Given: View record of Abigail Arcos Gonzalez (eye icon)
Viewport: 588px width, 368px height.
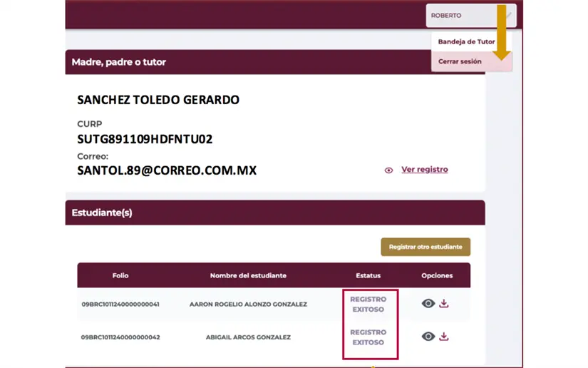Looking at the screenshot, I should point(428,337).
